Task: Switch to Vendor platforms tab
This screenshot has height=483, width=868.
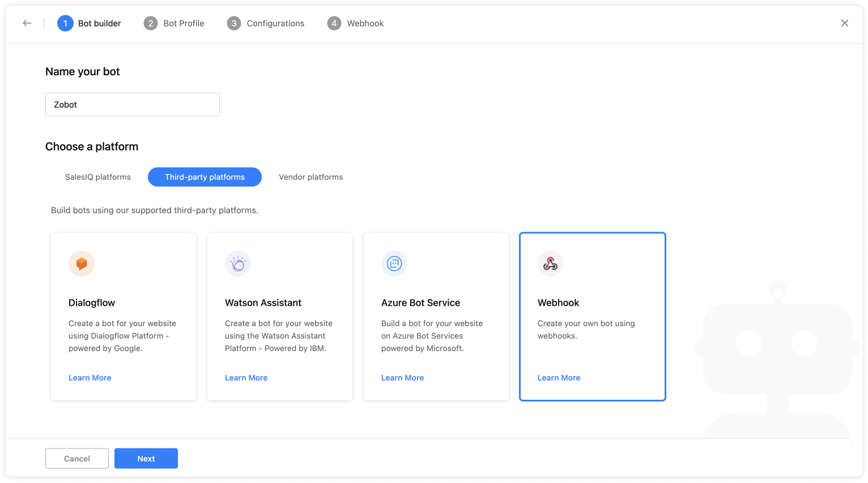Action: click(310, 177)
